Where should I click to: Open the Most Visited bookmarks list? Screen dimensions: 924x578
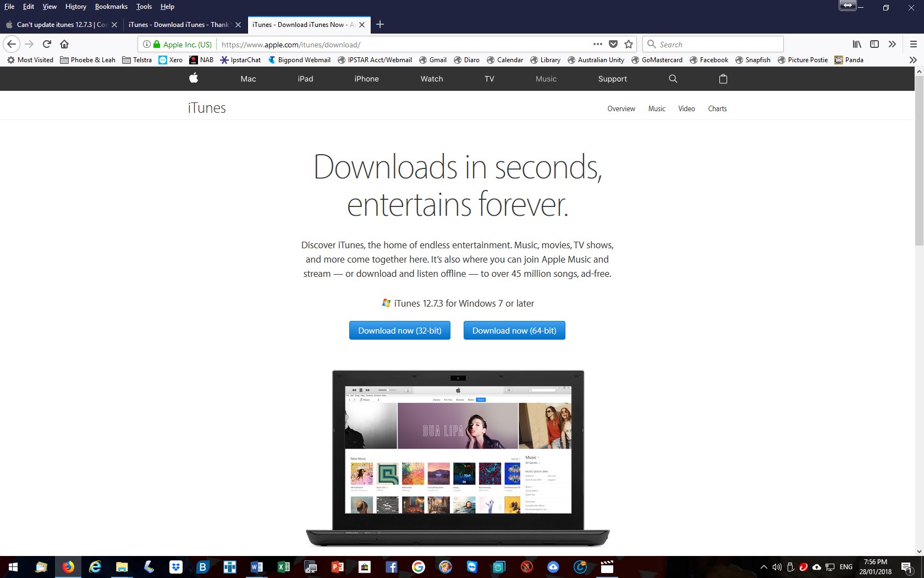pos(30,60)
